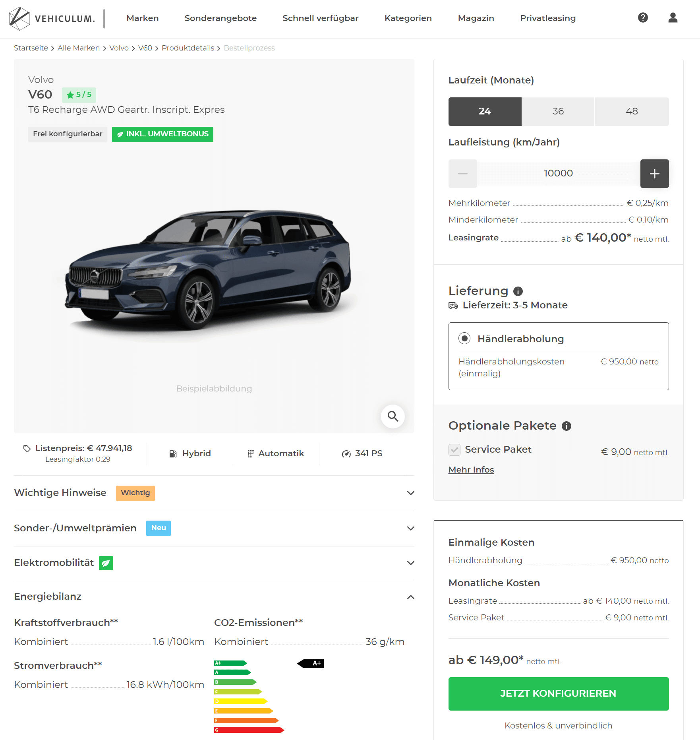Open the help question mark icon
Screen dimensions: 700x740
pyautogui.click(x=643, y=17)
